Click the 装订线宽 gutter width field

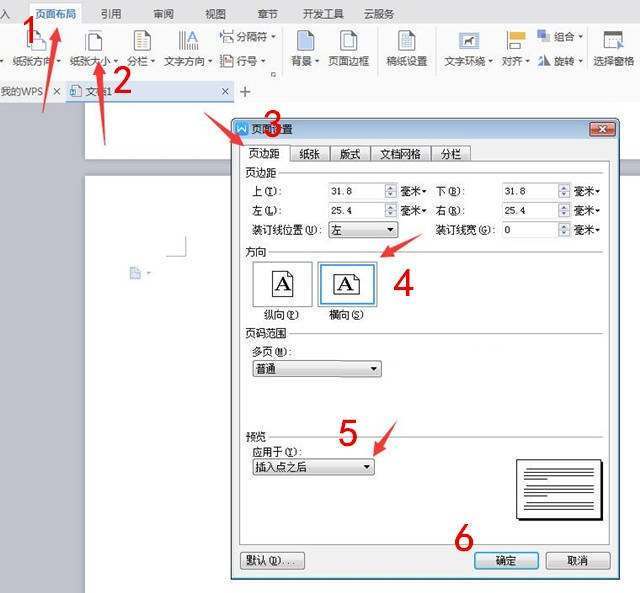tap(530, 230)
